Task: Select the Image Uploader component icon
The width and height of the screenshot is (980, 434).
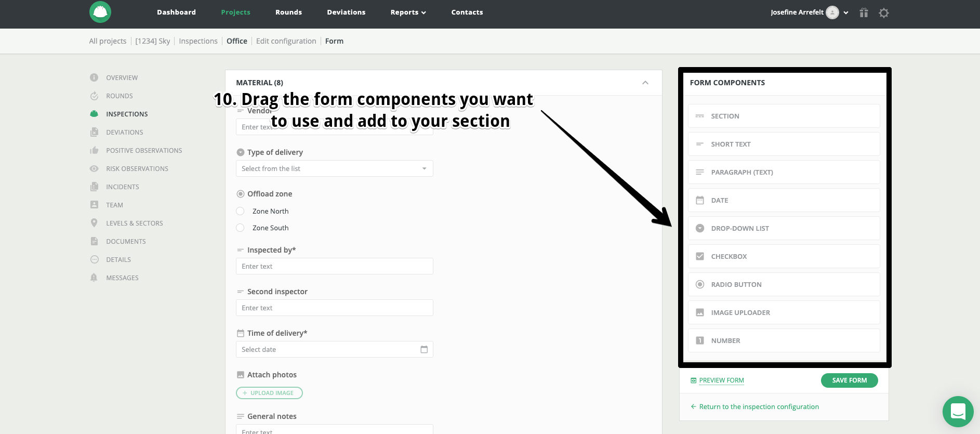Action: [x=700, y=312]
